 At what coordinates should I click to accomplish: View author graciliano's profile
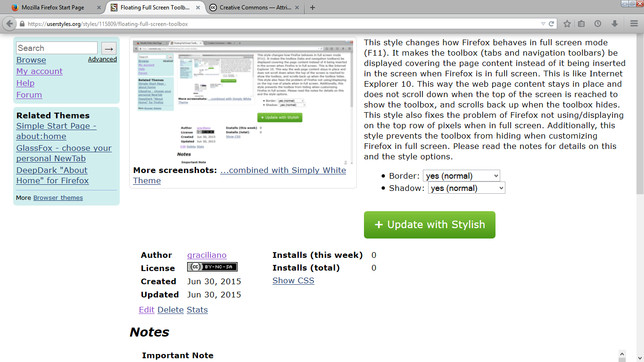coord(207,255)
